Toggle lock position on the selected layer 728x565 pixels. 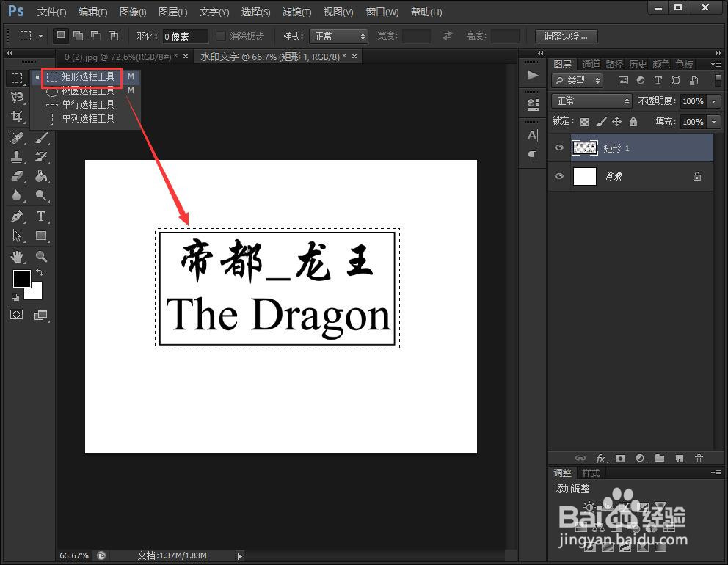tap(616, 121)
